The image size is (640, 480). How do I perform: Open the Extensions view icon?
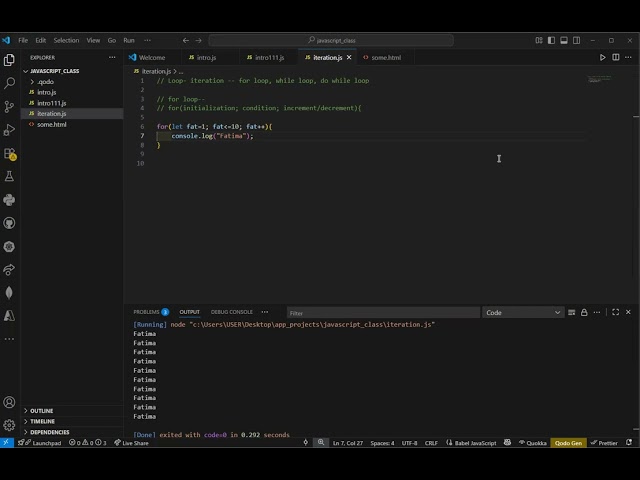point(9,154)
